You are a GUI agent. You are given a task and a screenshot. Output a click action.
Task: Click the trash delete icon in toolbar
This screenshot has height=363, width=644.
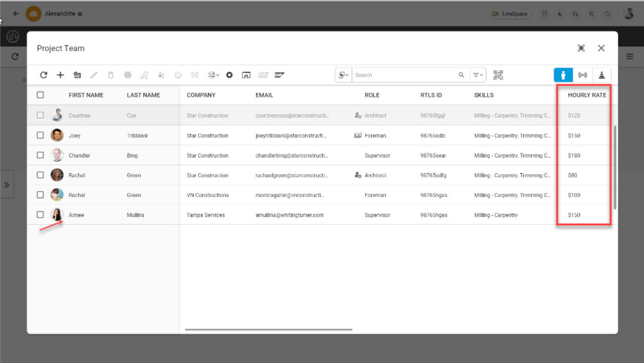coord(110,75)
